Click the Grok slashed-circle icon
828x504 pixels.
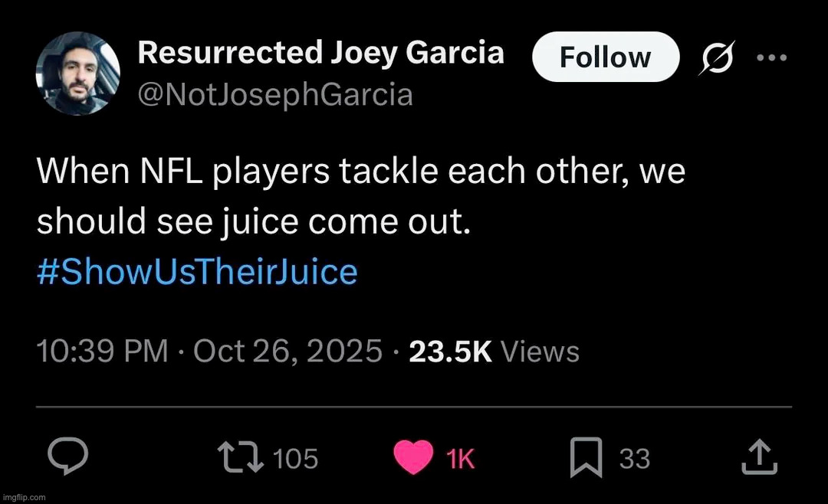click(x=714, y=58)
